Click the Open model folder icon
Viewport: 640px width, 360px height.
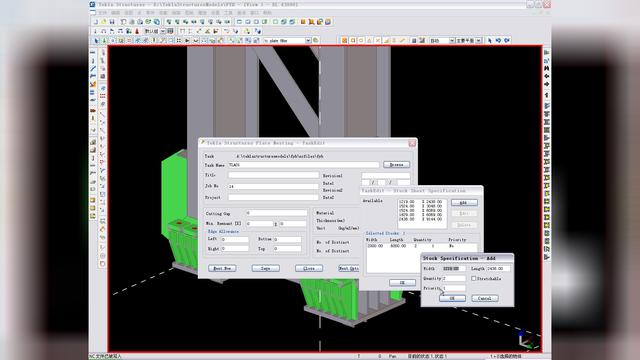(104, 22)
